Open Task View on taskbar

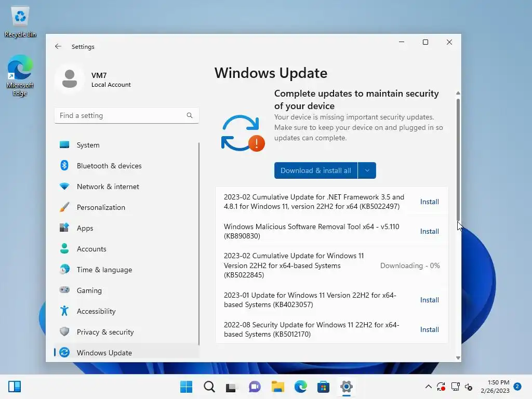[231, 387]
